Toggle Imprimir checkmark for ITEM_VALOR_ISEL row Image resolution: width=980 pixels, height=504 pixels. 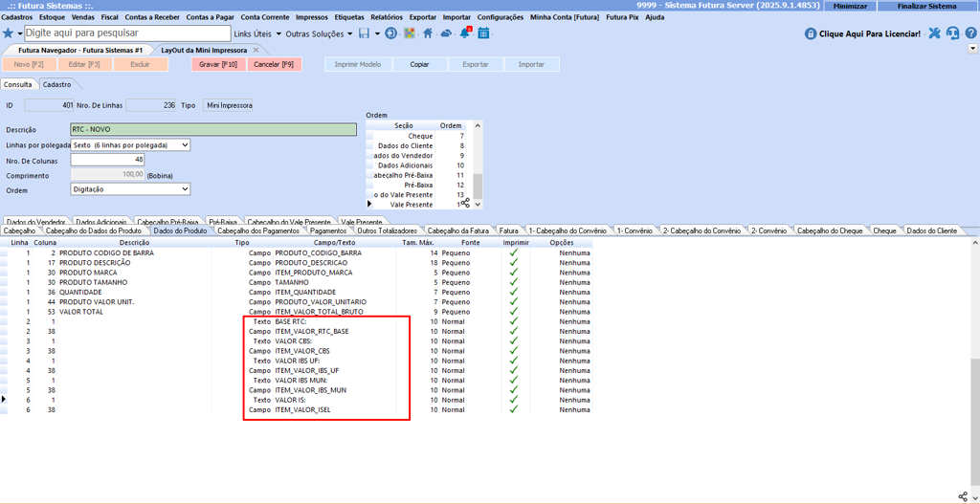514,409
